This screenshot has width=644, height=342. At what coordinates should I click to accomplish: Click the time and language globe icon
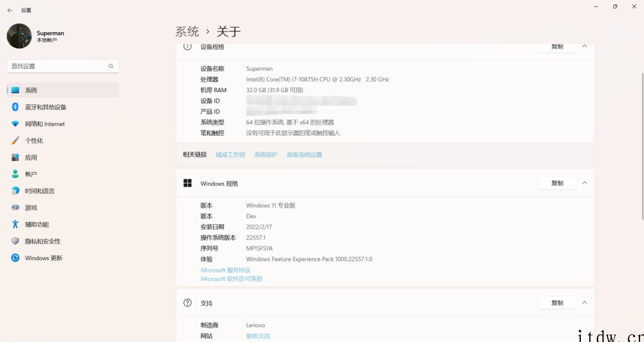click(15, 191)
